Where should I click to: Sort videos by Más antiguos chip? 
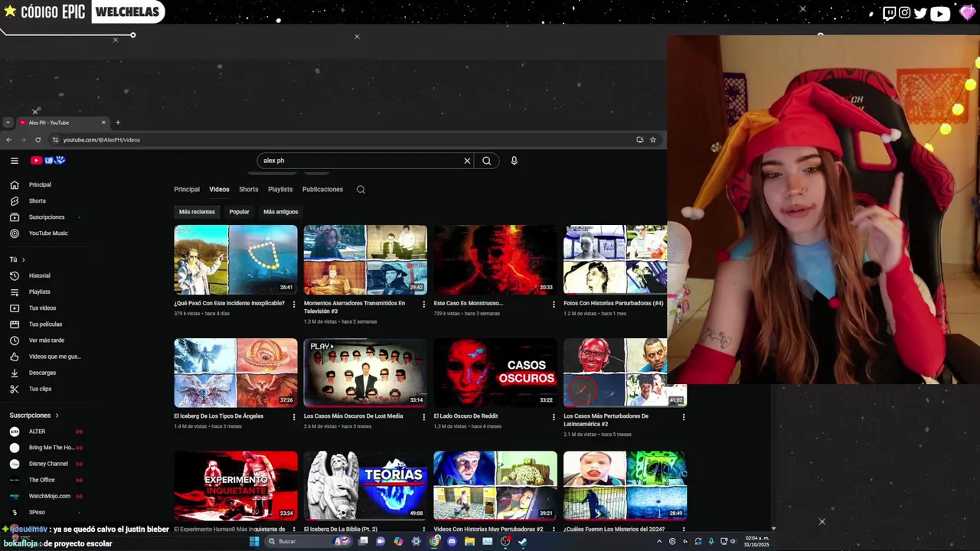281,212
